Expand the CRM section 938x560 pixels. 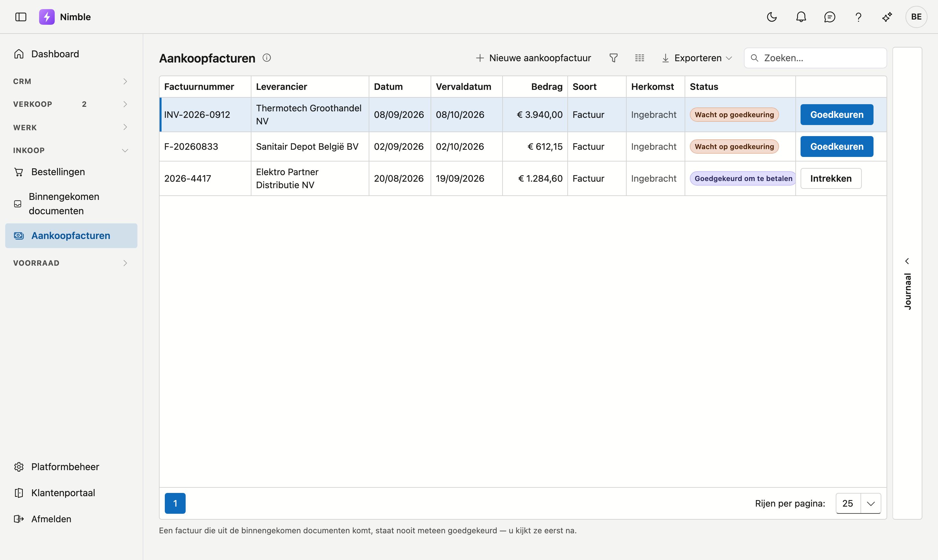coord(71,81)
